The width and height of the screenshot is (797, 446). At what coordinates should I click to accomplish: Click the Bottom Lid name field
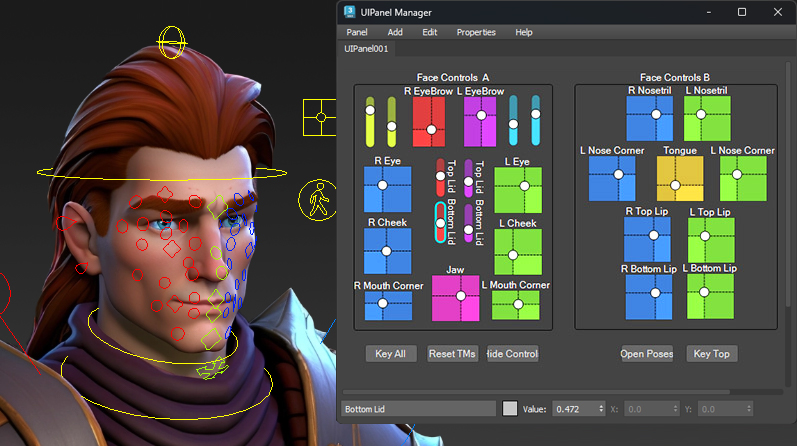coord(418,409)
